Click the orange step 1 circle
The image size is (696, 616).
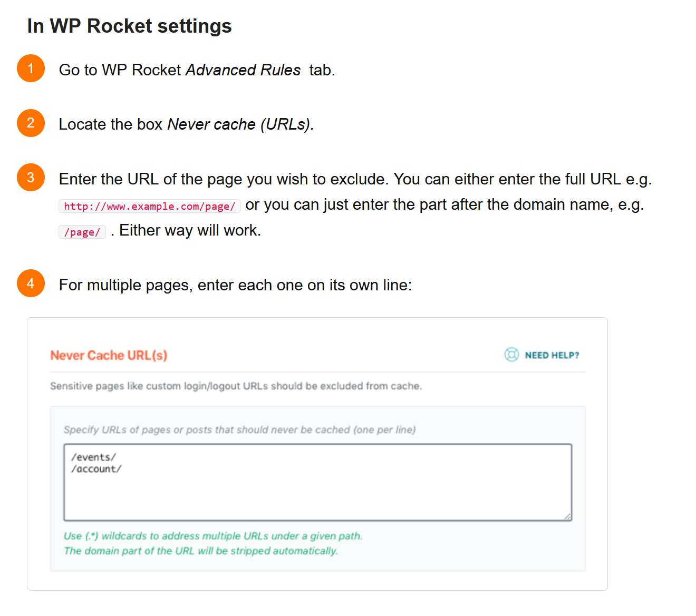point(31,69)
